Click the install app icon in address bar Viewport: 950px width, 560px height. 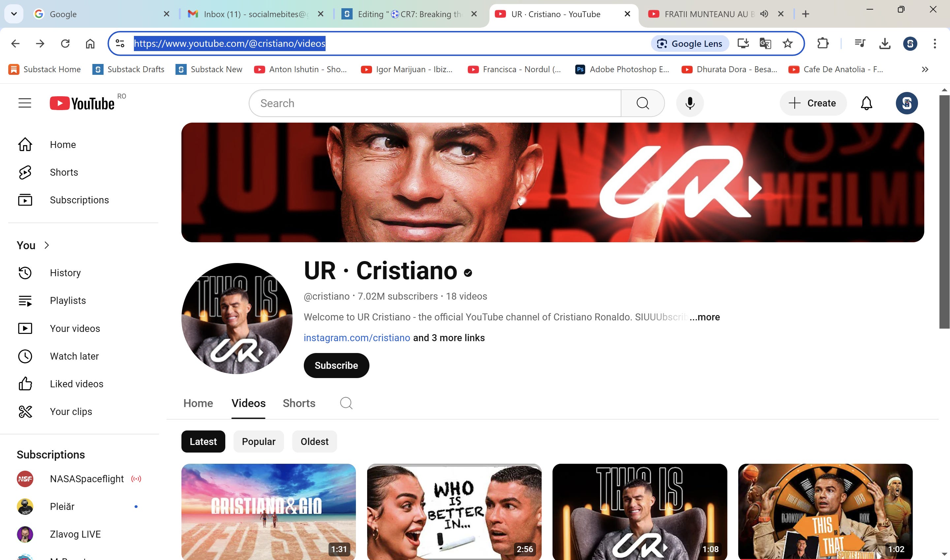743,44
